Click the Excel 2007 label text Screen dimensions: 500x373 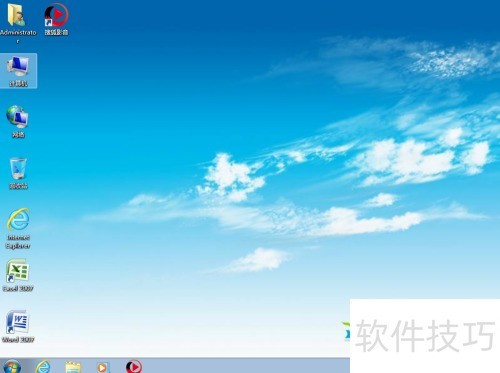(18, 289)
